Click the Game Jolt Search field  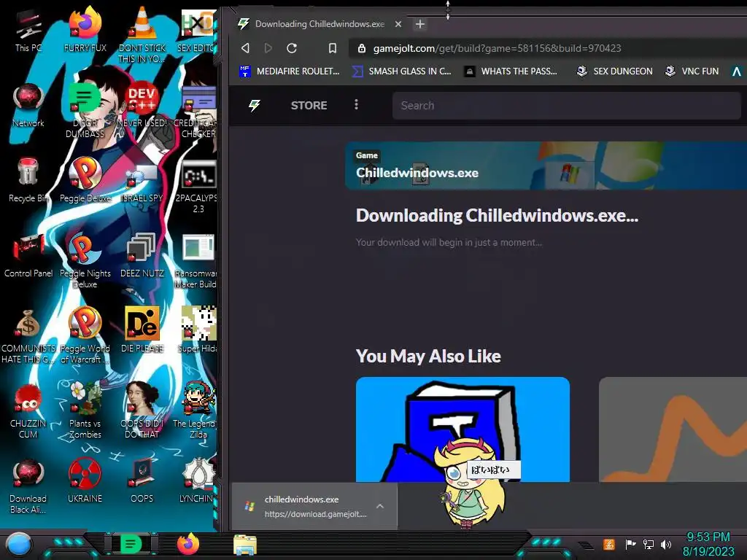point(566,105)
